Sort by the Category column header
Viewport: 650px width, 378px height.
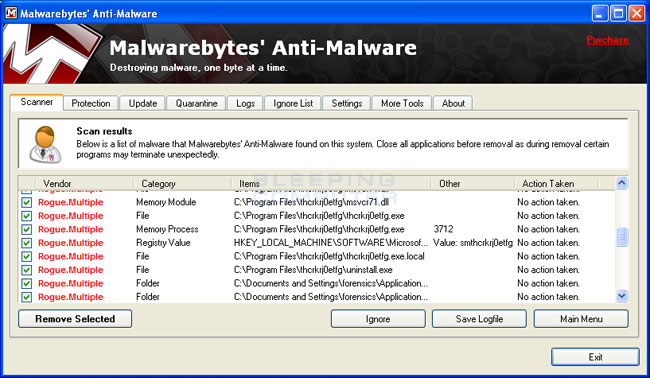182,183
